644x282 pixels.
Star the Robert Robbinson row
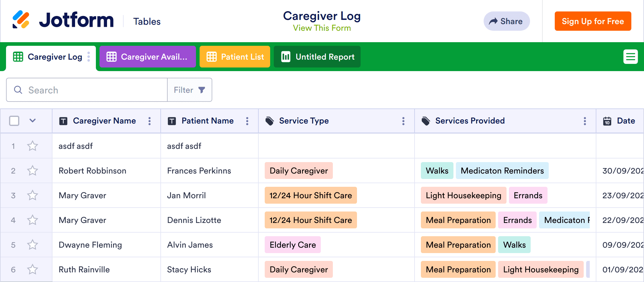pyautogui.click(x=33, y=171)
